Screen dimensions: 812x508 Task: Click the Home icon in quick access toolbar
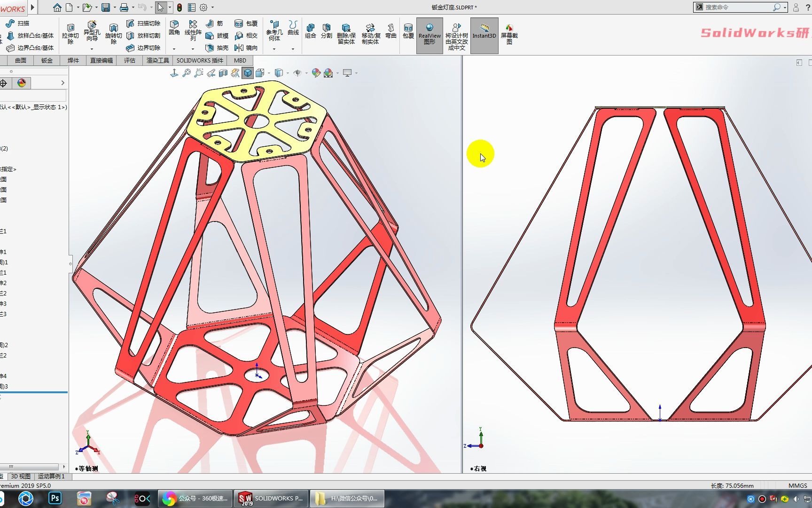57,8
